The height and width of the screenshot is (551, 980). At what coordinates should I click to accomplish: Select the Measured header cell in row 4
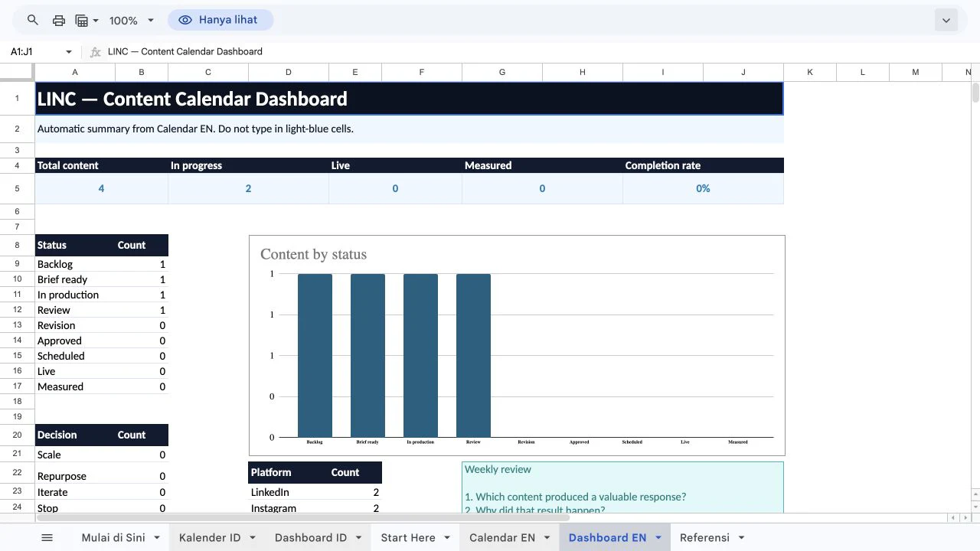click(542, 165)
